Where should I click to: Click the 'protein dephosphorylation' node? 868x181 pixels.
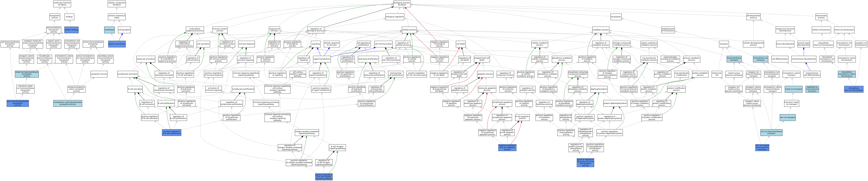pos(615,103)
